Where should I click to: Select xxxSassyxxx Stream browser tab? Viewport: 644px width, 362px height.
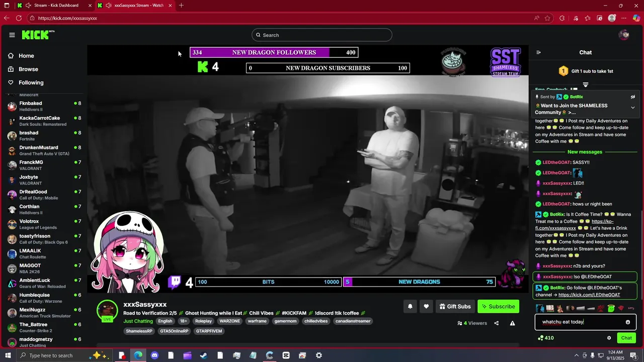[135, 6]
